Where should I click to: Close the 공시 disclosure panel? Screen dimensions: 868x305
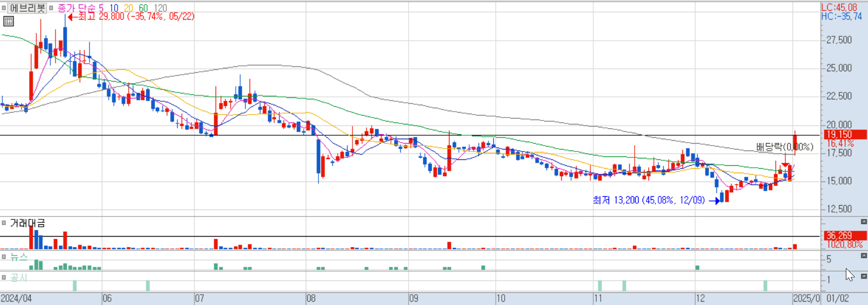click(864, 276)
